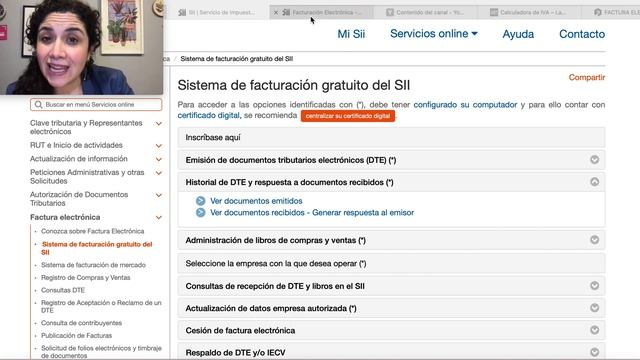Switch to the SII Servicio de Impuestos tab
Viewport: 640px width, 360px height.
(217, 13)
